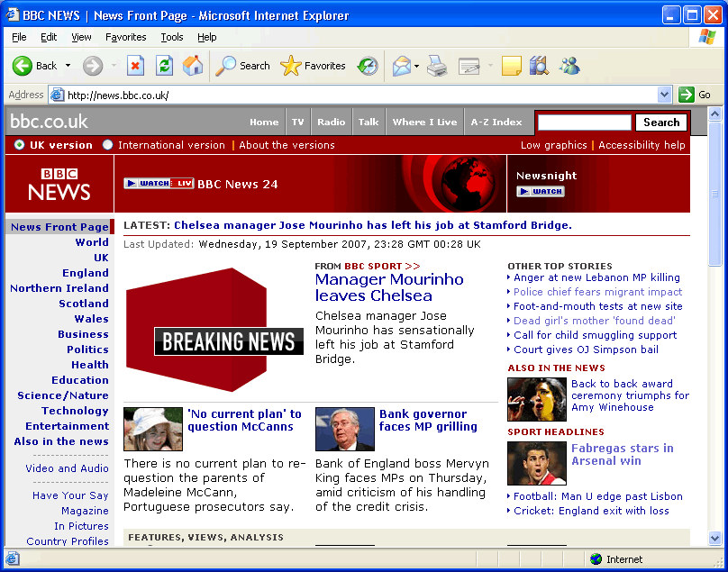Image resolution: width=728 pixels, height=572 pixels.
Task: Open the History toolbar icon
Action: tap(368, 66)
